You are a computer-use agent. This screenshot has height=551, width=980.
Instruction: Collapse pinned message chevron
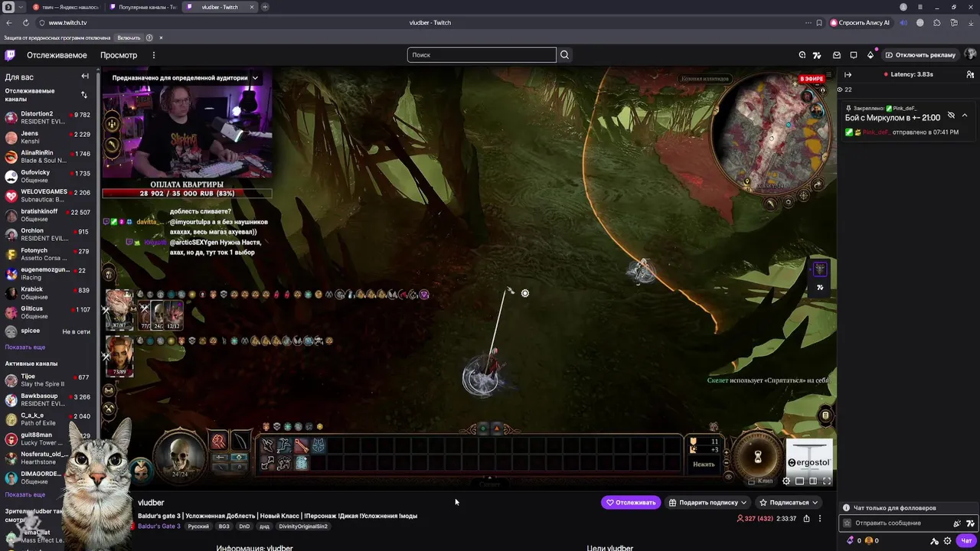pyautogui.click(x=965, y=115)
